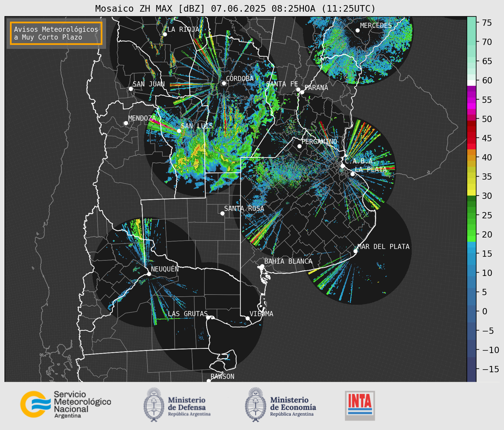Screen dimensions: 504x430
Task: Click the Santa Rosa city marker dot
Action: [x=222, y=213]
